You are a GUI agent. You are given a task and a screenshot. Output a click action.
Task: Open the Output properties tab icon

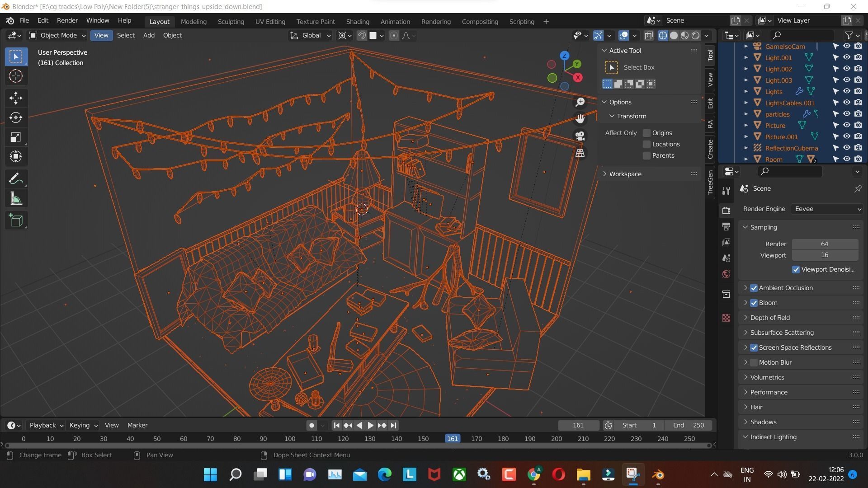[726, 226]
